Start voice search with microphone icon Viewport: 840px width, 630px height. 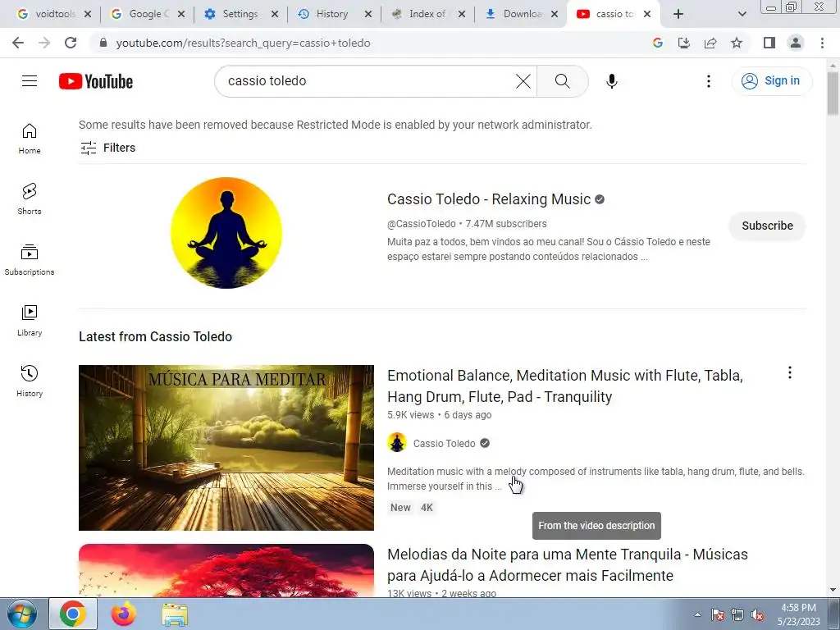coord(611,81)
